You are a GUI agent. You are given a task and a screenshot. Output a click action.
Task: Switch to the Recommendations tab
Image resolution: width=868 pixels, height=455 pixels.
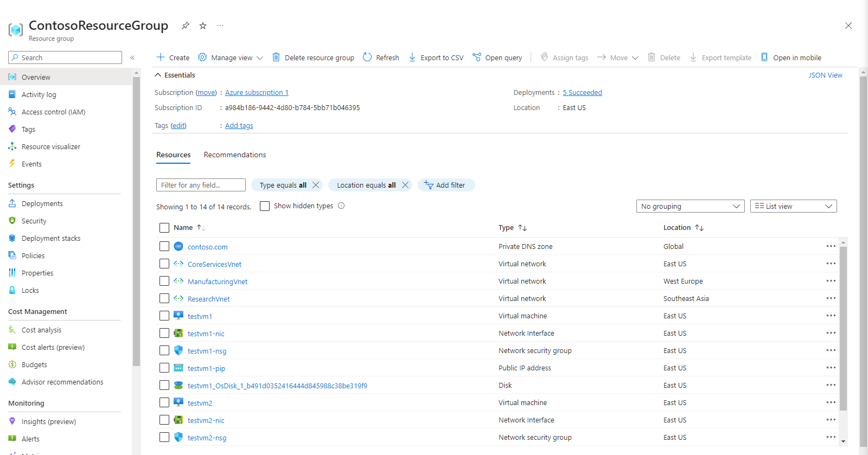coord(235,155)
